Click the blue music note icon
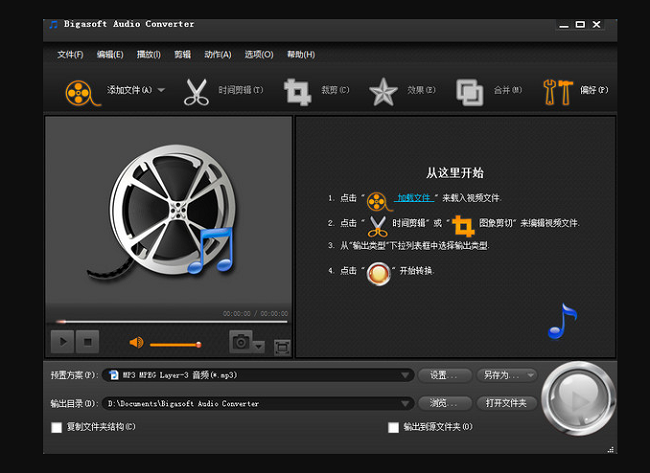Viewport: 650px width, 473px height. click(x=563, y=321)
